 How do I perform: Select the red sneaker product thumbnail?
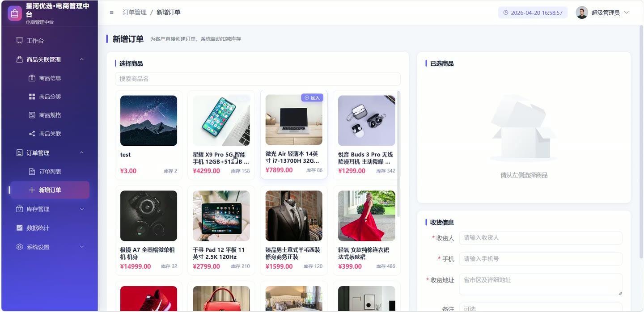point(148,299)
